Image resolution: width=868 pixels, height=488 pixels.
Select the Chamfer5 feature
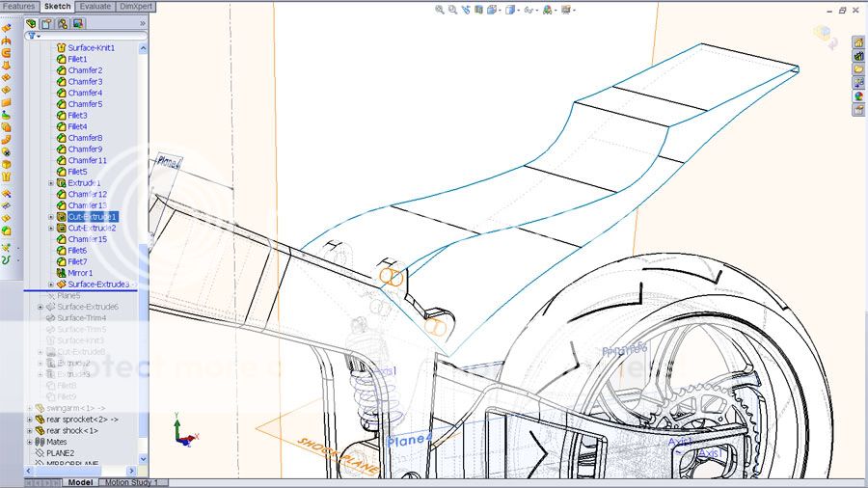(85, 104)
